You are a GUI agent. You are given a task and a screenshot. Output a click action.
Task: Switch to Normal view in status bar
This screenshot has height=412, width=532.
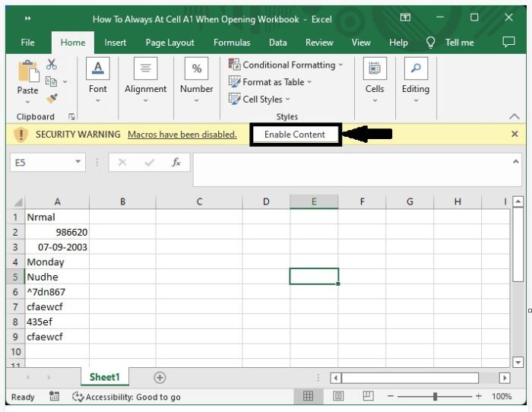click(x=308, y=396)
